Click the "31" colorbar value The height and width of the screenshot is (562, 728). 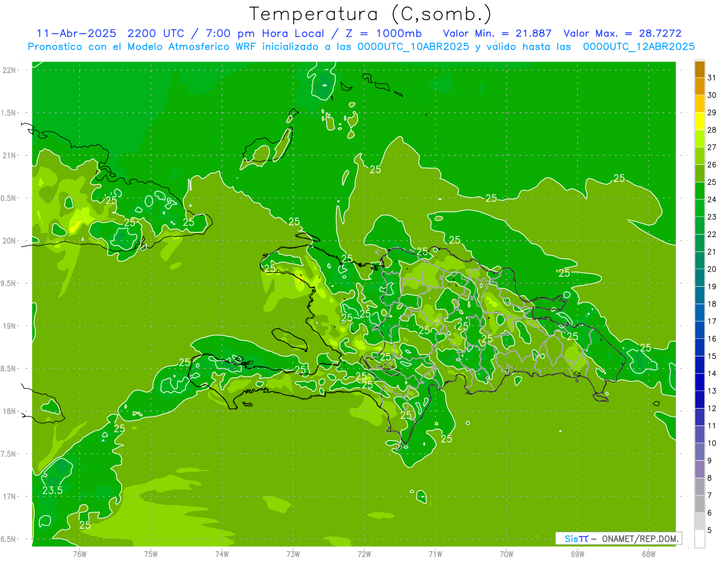coord(712,77)
